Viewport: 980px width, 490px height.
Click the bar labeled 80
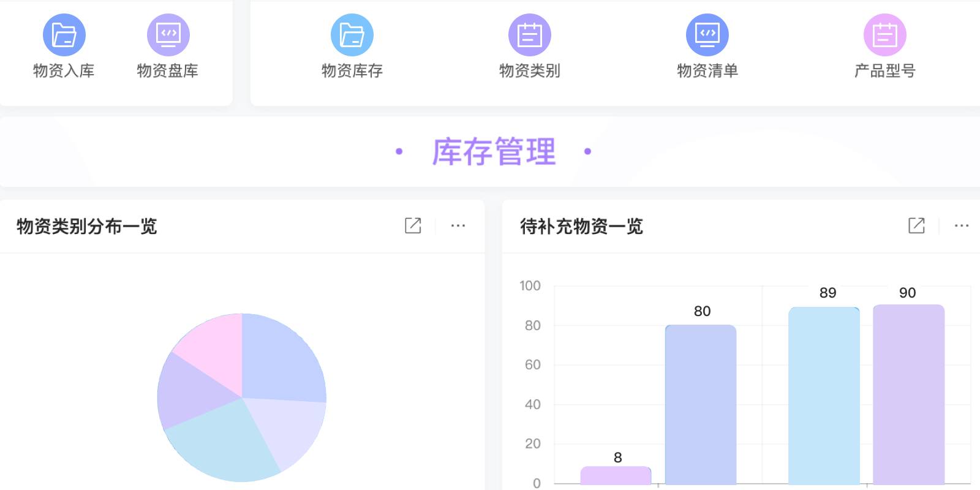click(x=701, y=404)
